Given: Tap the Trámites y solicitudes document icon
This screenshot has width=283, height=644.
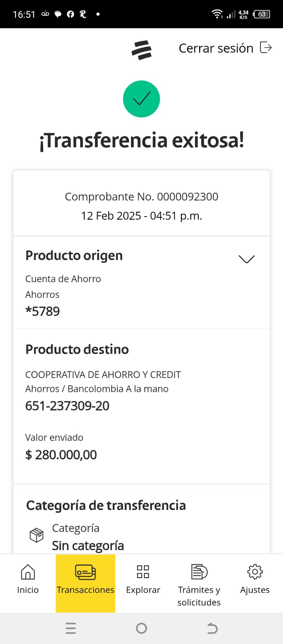Looking at the screenshot, I should (199, 572).
